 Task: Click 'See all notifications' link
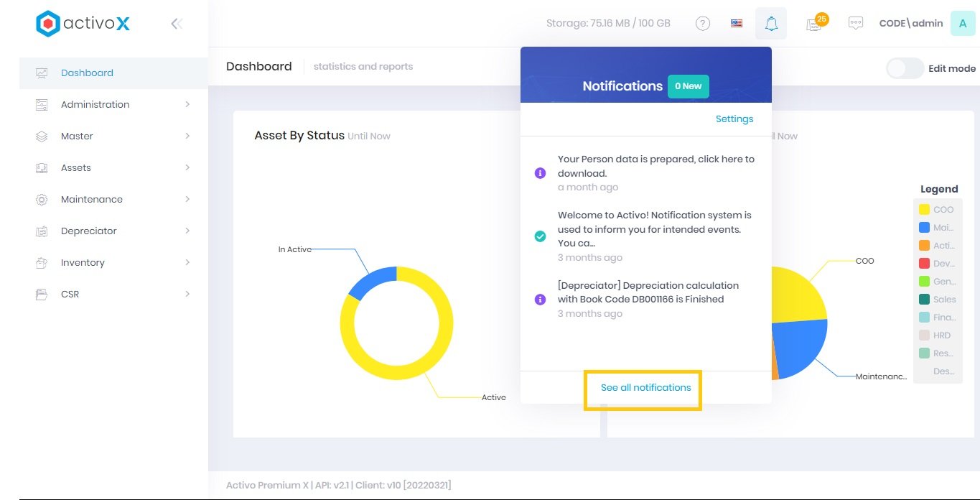click(x=645, y=388)
